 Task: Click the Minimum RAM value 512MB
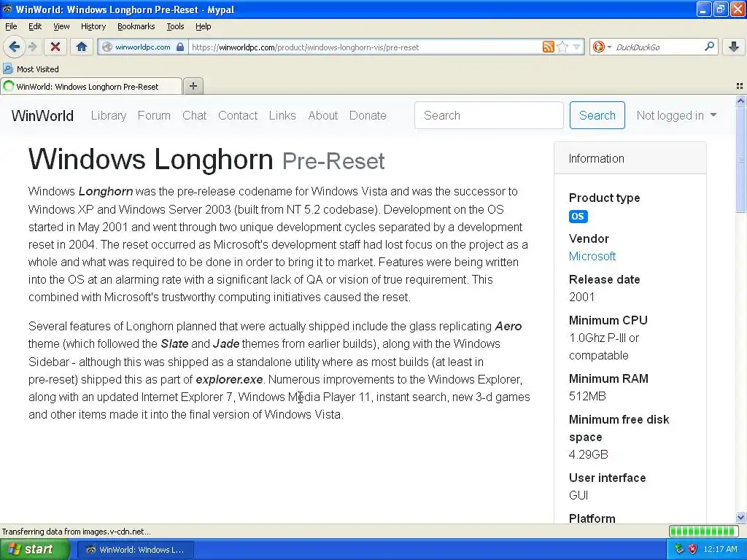coord(587,396)
